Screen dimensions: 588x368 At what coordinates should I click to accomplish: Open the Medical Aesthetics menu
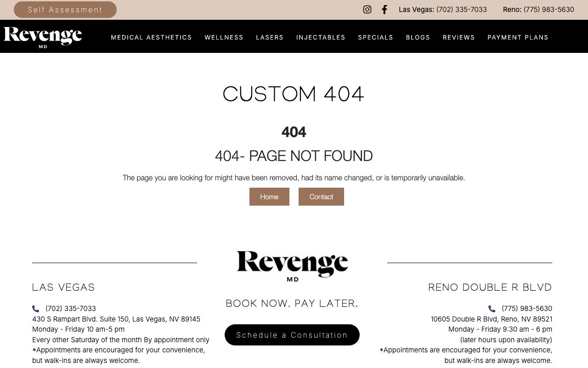point(151,37)
